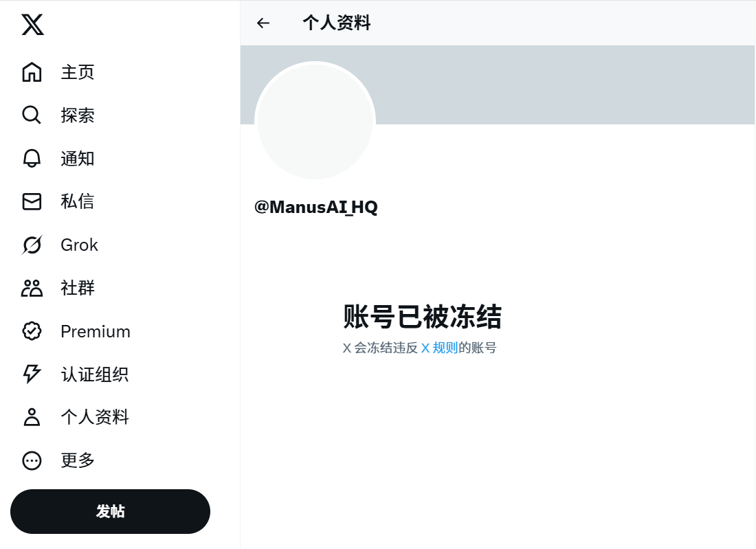Go back with the left arrow
756x549 pixels.
point(263,23)
